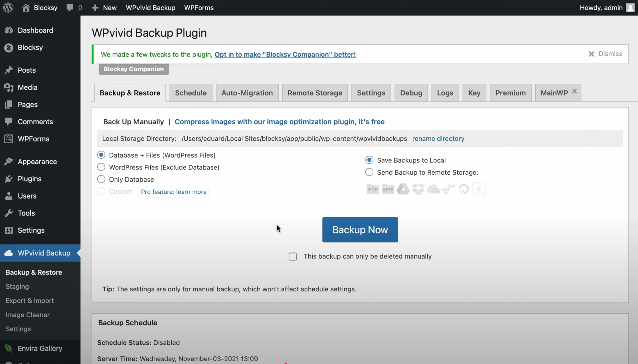Select Send Backup to Remote Storage
Viewport: 638px width, 364px height.
(x=369, y=172)
